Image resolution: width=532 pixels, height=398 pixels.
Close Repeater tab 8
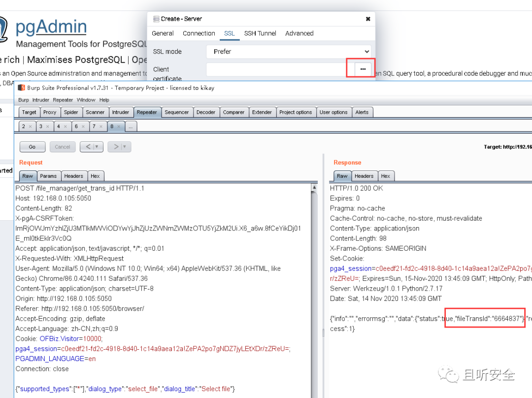[119, 127]
